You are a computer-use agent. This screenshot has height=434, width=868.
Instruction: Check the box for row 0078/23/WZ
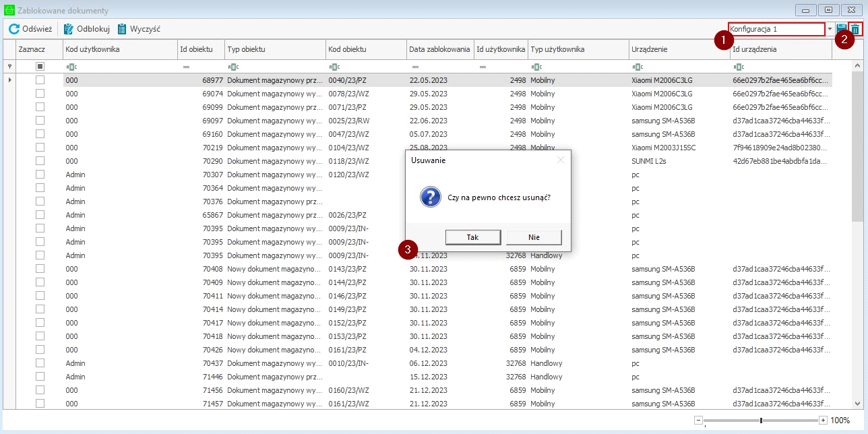pyautogui.click(x=40, y=93)
